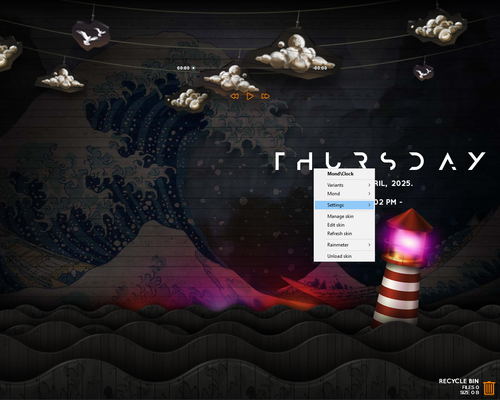Click the music progress bar knob
This screenshot has height=400, width=500.
[193, 68]
